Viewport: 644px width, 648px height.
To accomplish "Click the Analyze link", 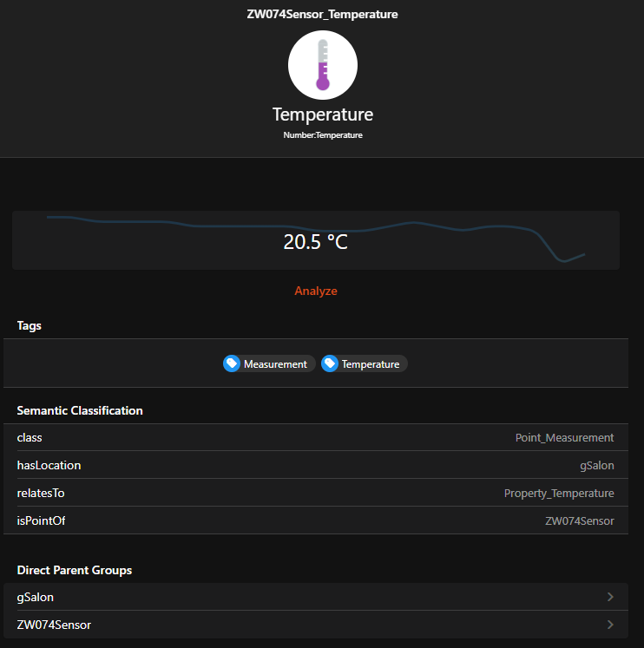I will pos(316,291).
